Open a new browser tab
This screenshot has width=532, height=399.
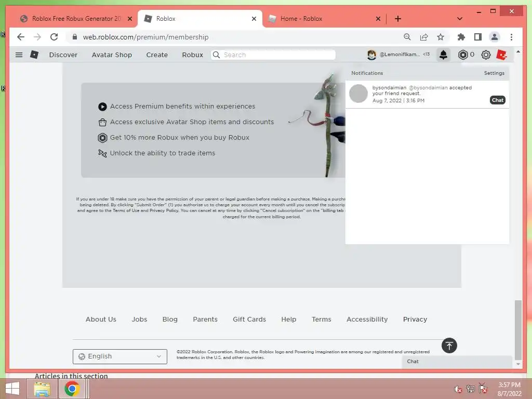[x=397, y=19]
